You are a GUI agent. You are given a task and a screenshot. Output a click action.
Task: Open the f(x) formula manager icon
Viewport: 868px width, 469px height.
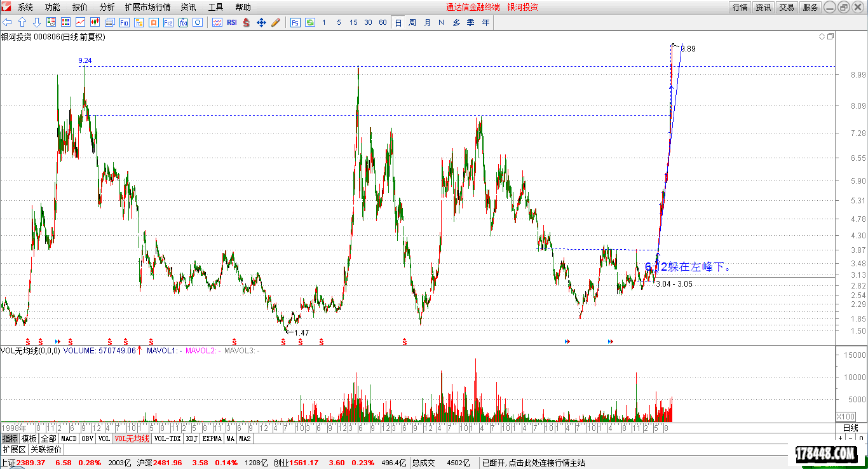(x=183, y=22)
